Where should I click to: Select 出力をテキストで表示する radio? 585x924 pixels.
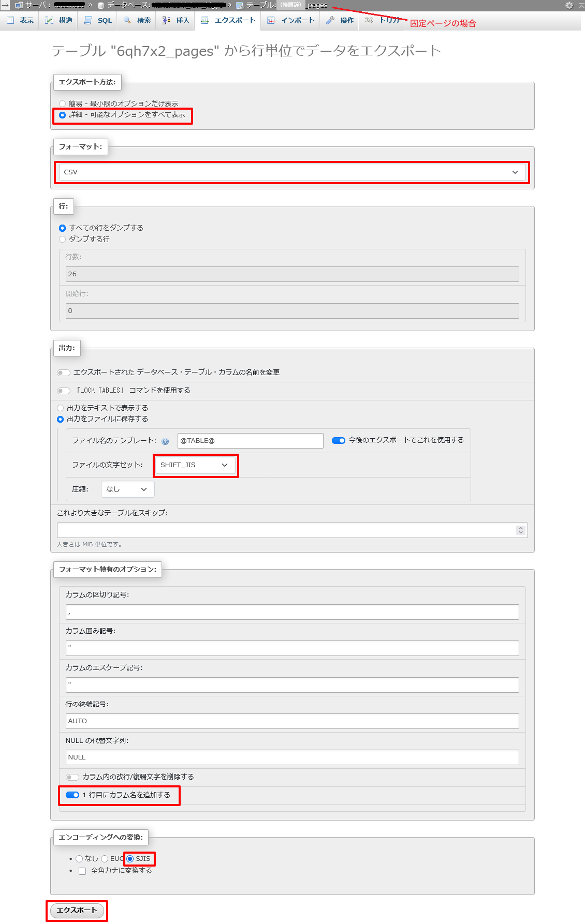coord(60,408)
